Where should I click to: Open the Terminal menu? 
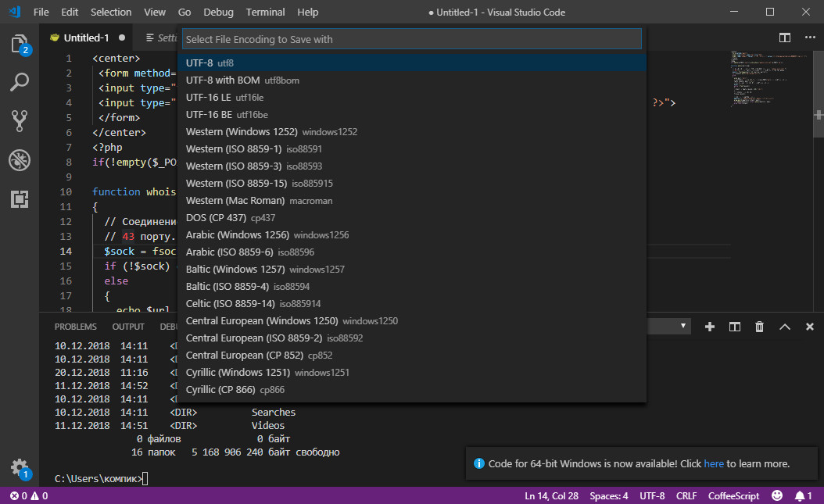[265, 12]
